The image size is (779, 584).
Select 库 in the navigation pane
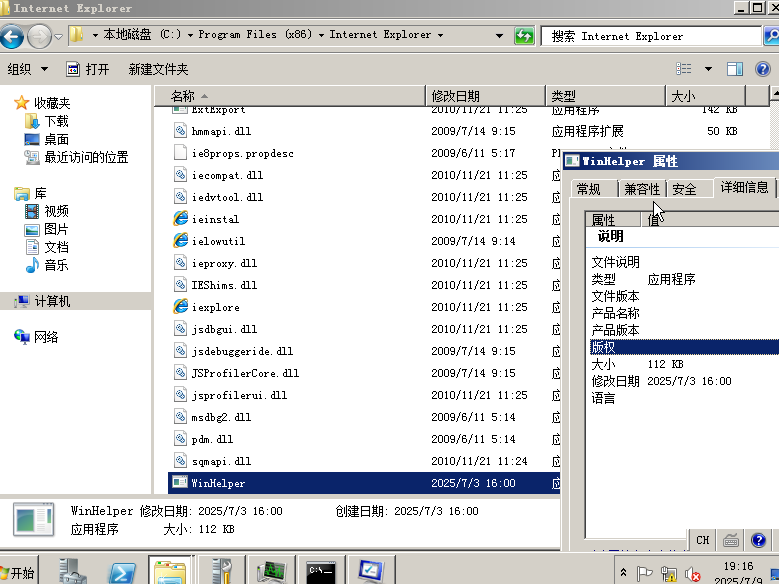(40, 193)
